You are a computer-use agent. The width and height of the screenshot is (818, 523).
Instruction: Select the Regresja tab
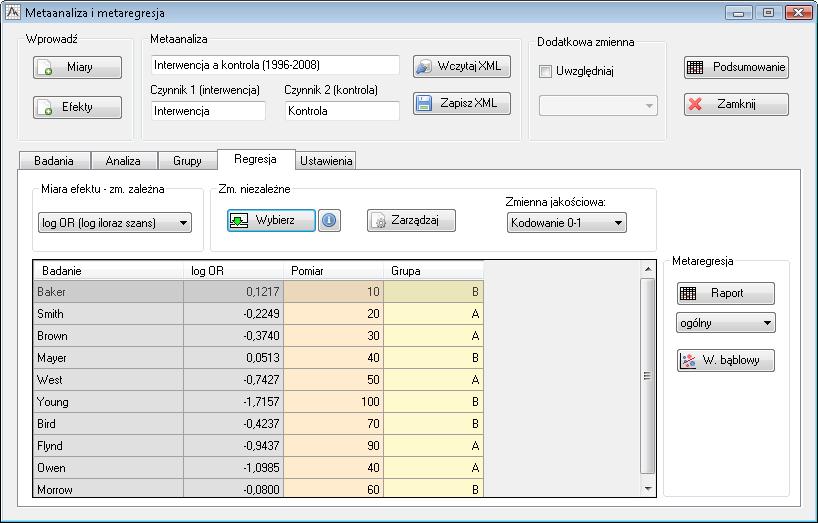[x=256, y=159]
